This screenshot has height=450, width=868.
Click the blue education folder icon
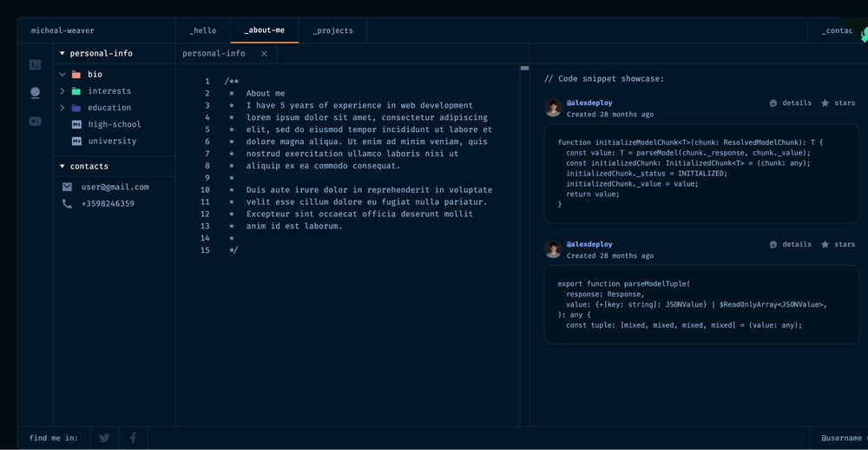click(76, 108)
